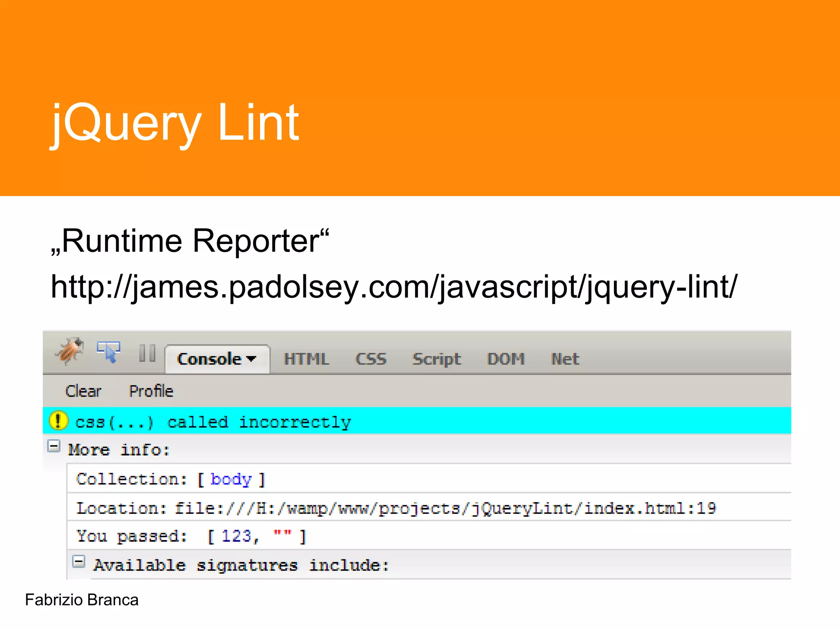Switch to the Script tab
This screenshot has height=630, width=840.
point(437,360)
